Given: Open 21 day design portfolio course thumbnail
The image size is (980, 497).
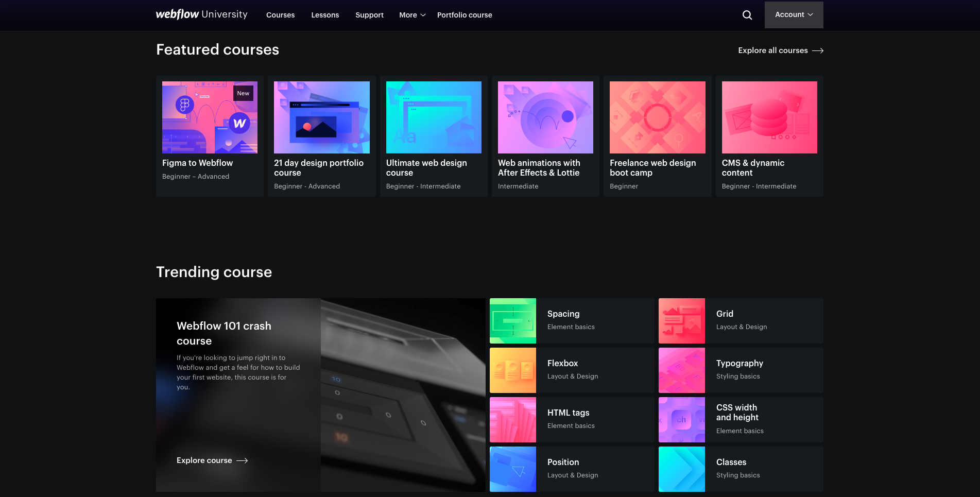Looking at the screenshot, I should pos(322,117).
